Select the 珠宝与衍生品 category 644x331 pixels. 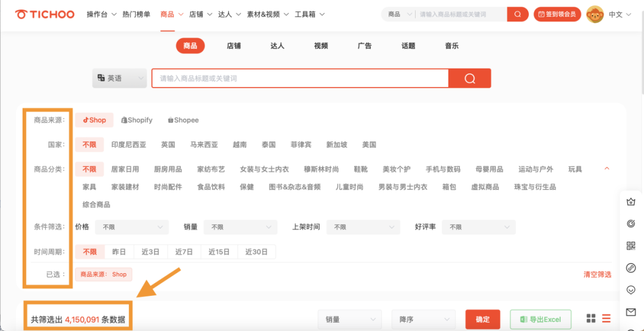tap(535, 187)
